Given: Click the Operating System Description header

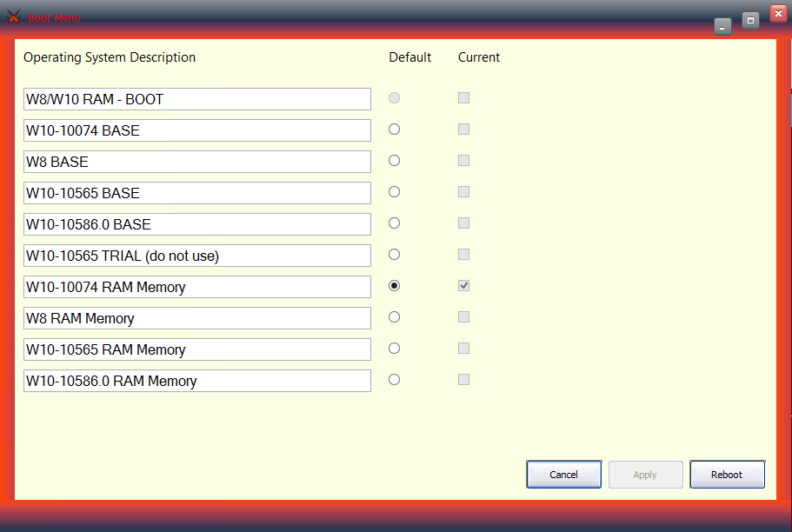Looking at the screenshot, I should click(110, 57).
